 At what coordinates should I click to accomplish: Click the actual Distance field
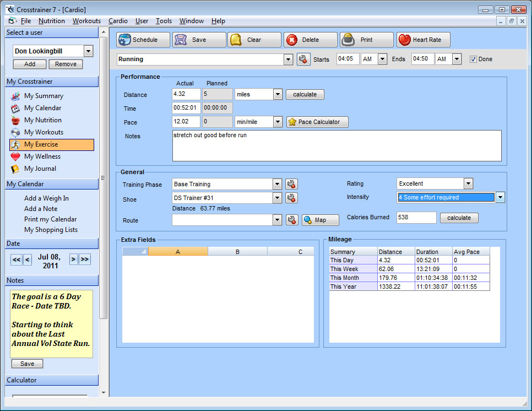186,94
